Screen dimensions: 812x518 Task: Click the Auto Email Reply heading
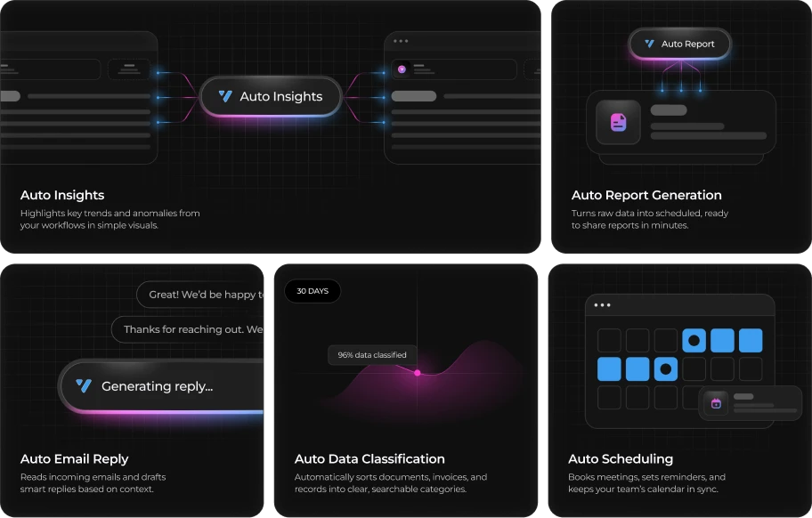tap(74, 459)
